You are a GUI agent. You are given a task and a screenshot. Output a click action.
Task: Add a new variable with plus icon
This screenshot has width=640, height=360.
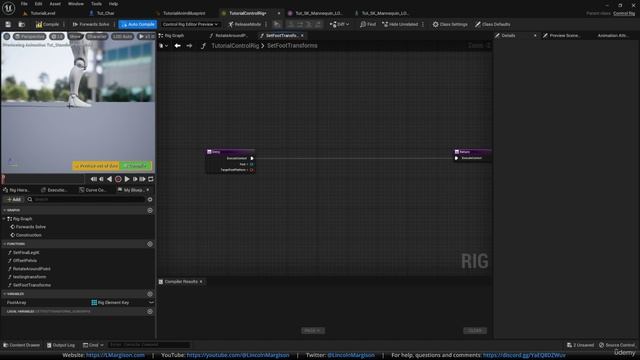click(150, 294)
